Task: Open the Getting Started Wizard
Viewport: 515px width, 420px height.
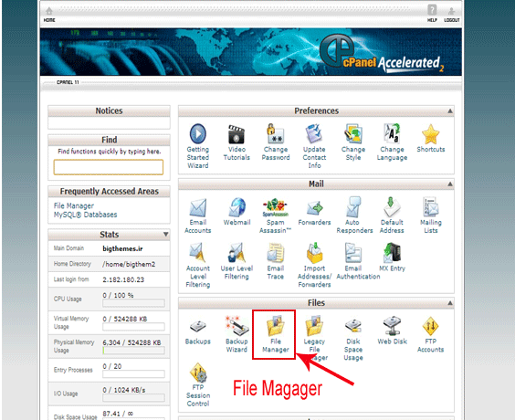Action: 198,146
